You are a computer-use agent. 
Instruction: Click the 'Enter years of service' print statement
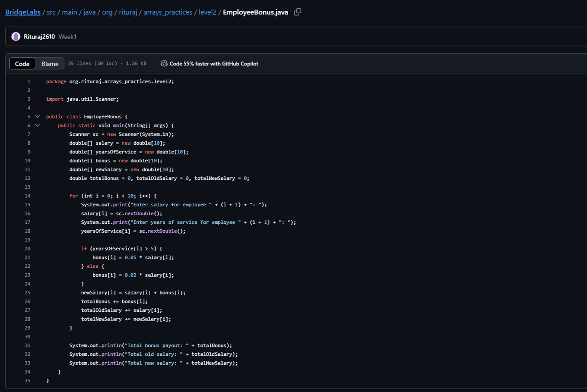(188, 222)
